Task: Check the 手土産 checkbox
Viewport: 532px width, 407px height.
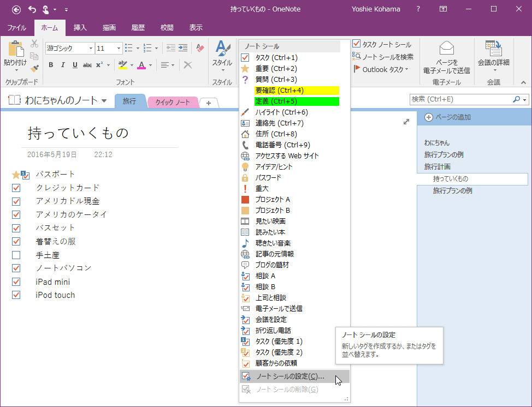Action: [16, 255]
